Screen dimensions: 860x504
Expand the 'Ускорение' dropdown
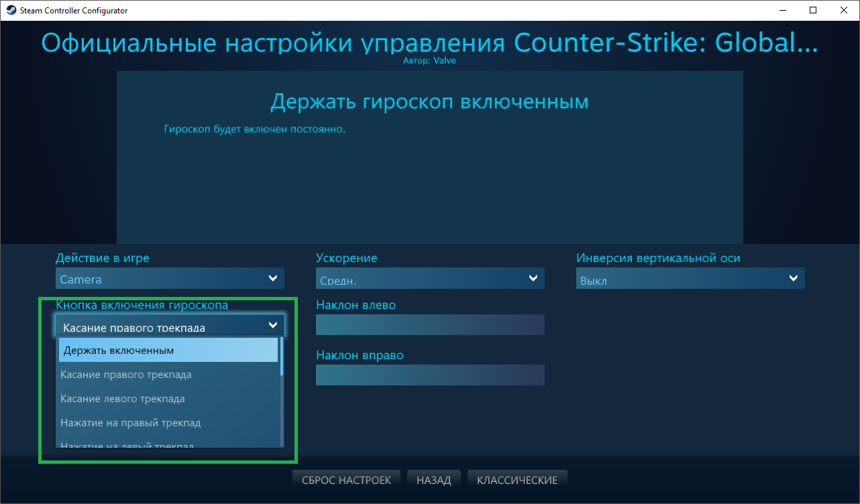430,278
